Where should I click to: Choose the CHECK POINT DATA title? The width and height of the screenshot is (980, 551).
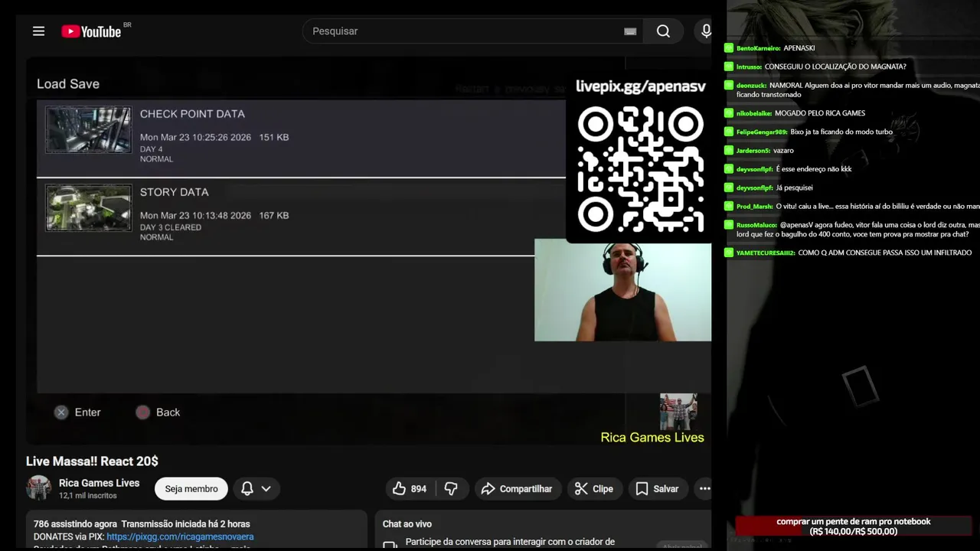[x=192, y=114]
